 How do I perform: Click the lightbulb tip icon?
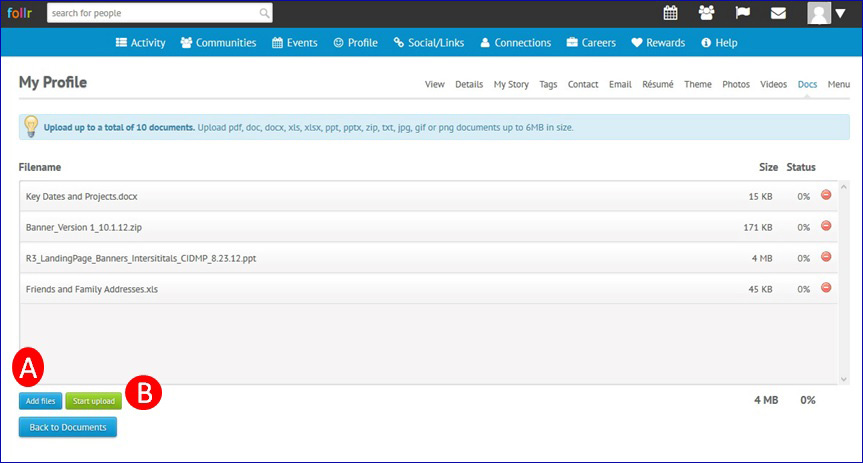click(x=31, y=127)
